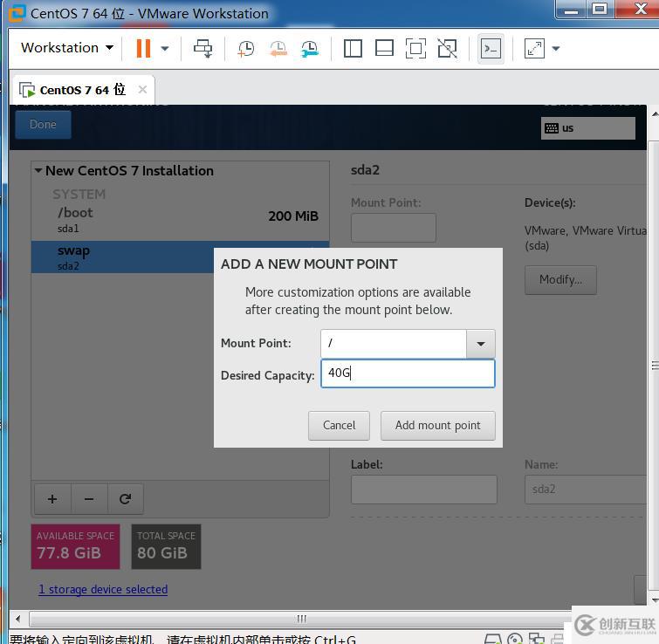
Task: Revert to the previous snapshot
Action: (x=278, y=49)
